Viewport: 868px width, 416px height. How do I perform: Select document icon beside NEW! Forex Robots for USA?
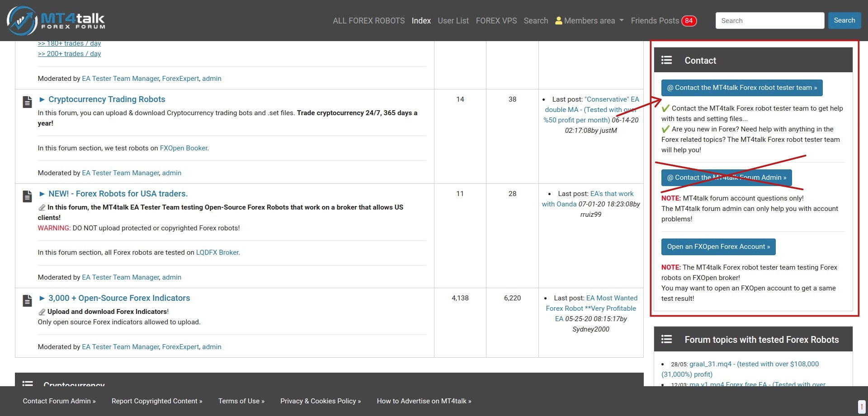[x=28, y=196]
